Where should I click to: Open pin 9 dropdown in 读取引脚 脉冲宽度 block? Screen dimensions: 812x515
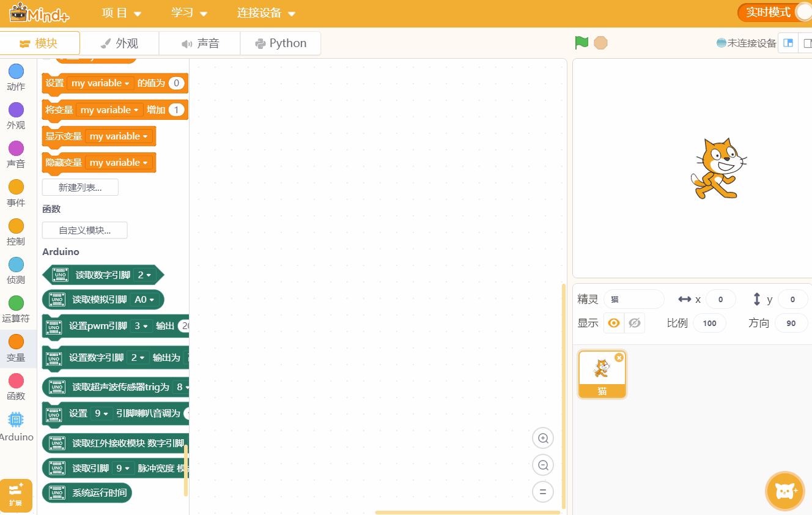[123, 469]
